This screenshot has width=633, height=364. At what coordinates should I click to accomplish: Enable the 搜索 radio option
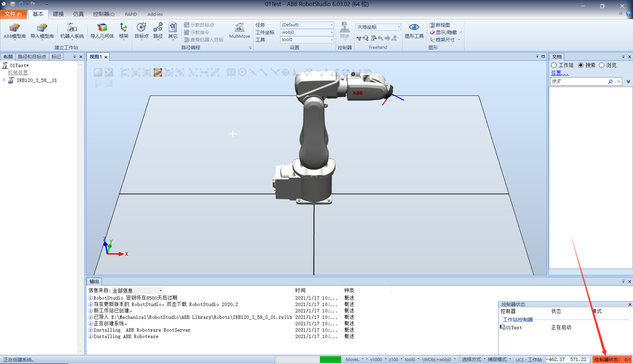(x=581, y=65)
